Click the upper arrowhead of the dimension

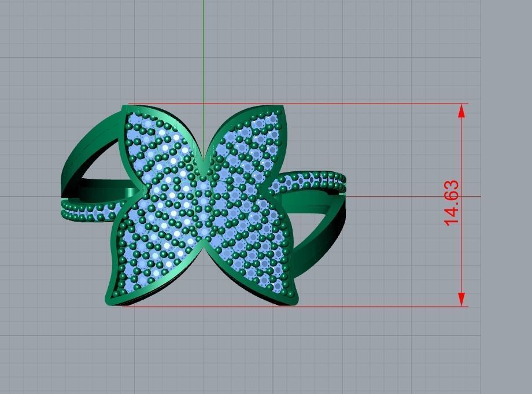(461, 111)
